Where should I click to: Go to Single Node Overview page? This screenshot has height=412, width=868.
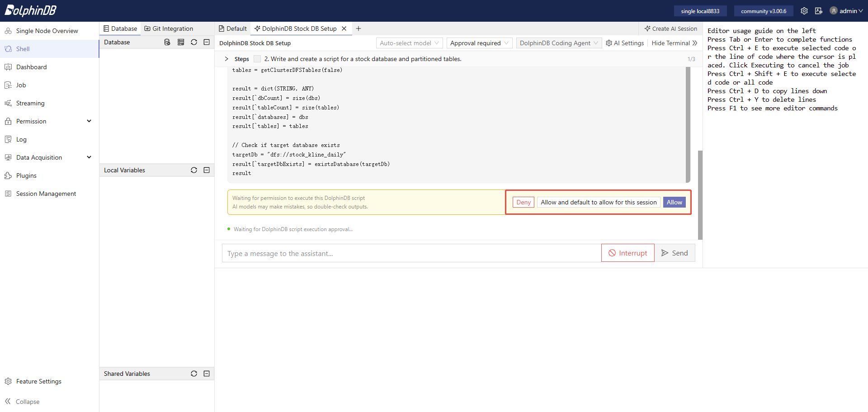(x=47, y=31)
